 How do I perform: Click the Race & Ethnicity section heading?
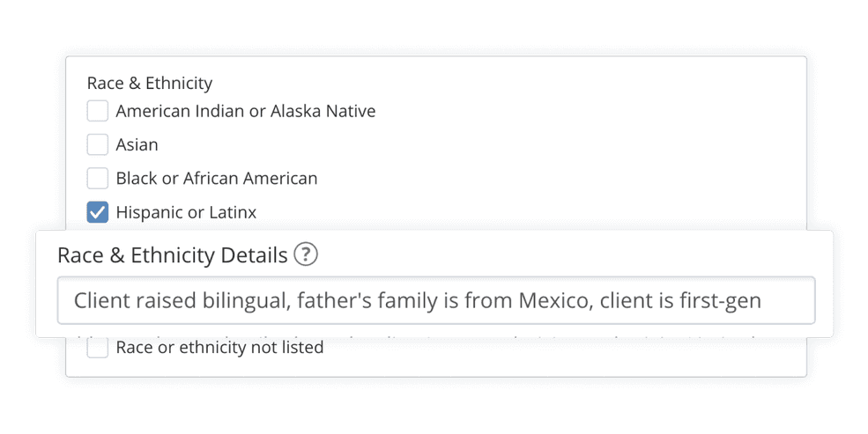tap(150, 83)
